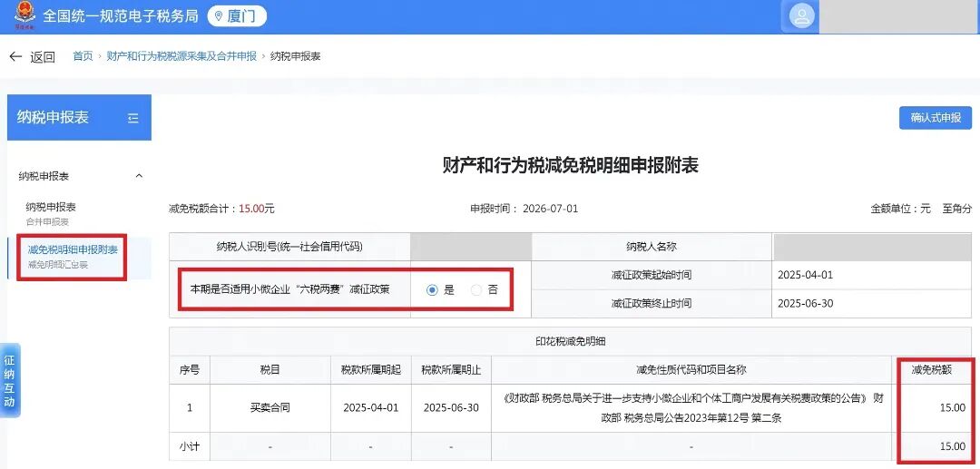
Task: Click 减征政策起始时间 value 2025-04-01
Action: point(806,276)
